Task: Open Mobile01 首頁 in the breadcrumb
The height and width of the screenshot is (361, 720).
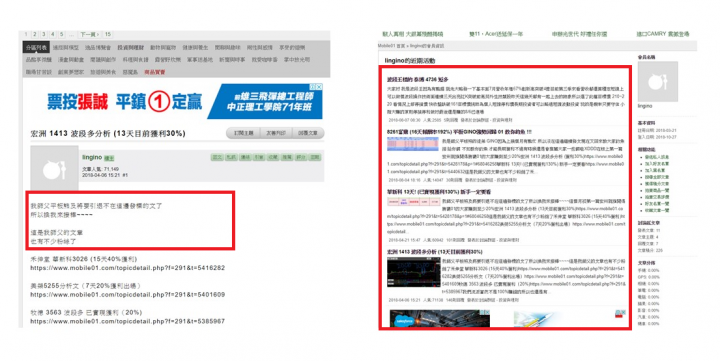Action: click(392, 46)
